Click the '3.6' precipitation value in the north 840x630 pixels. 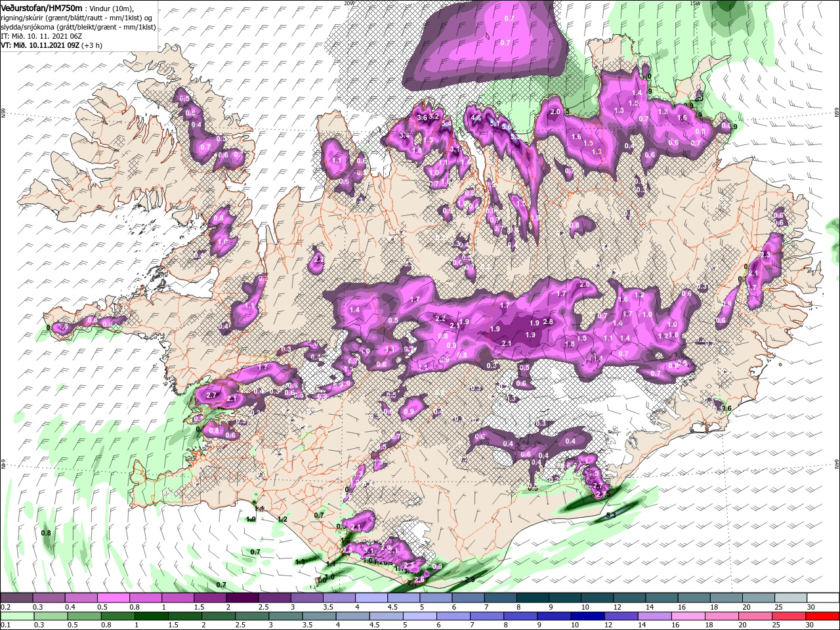pyautogui.click(x=422, y=117)
